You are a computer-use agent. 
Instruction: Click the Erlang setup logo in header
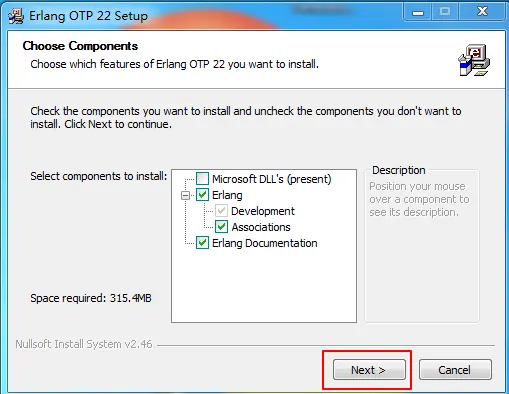click(x=474, y=60)
